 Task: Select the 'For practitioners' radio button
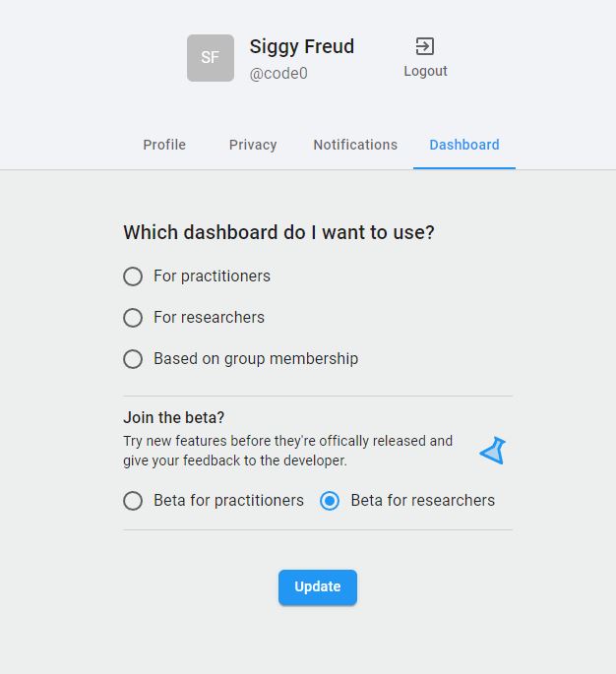(133, 276)
